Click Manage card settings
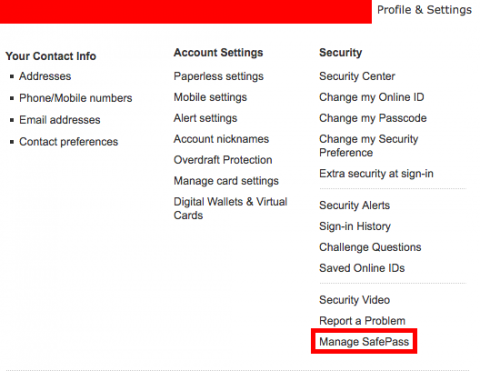This screenshot has height=371, width=480. 226,181
